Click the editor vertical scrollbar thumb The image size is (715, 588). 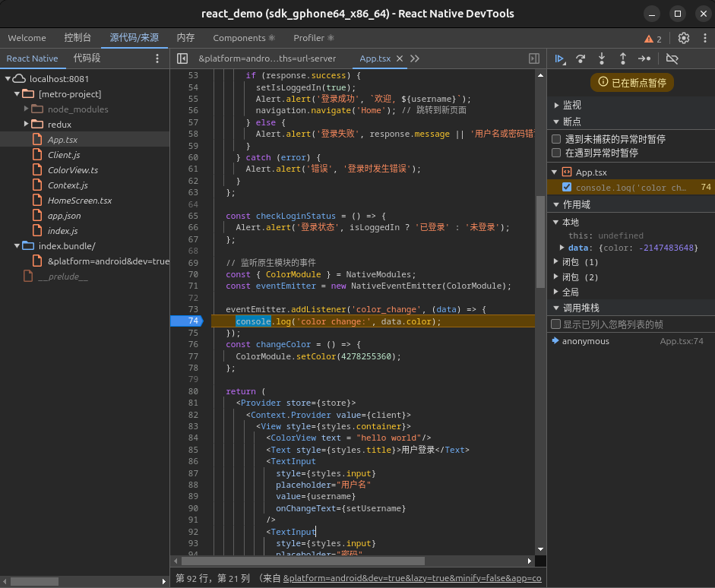pyautogui.click(x=540, y=242)
